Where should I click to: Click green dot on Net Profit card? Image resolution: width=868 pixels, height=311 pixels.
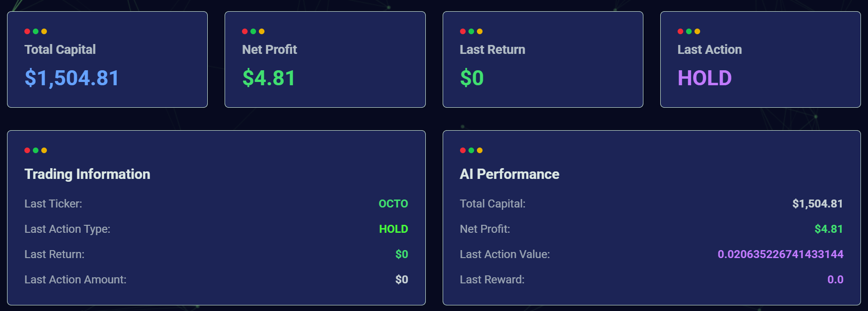(x=253, y=31)
